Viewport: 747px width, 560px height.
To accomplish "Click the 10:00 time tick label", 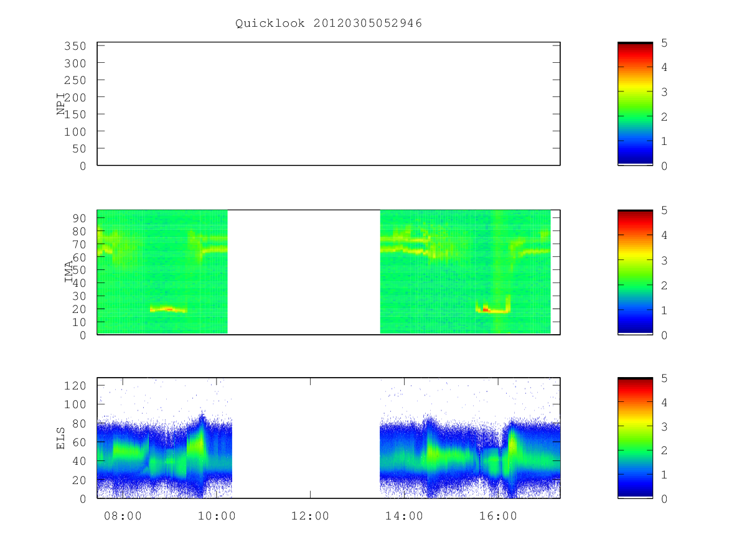I will pyautogui.click(x=216, y=516).
